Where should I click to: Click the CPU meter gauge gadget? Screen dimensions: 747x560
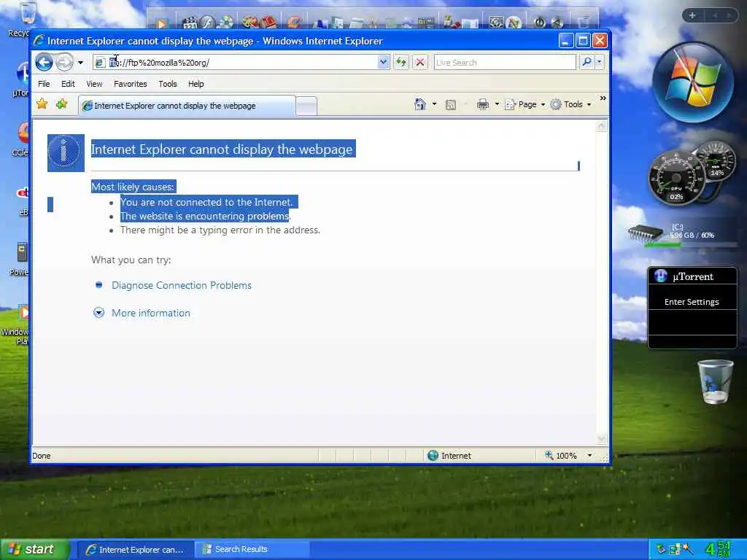(x=676, y=179)
